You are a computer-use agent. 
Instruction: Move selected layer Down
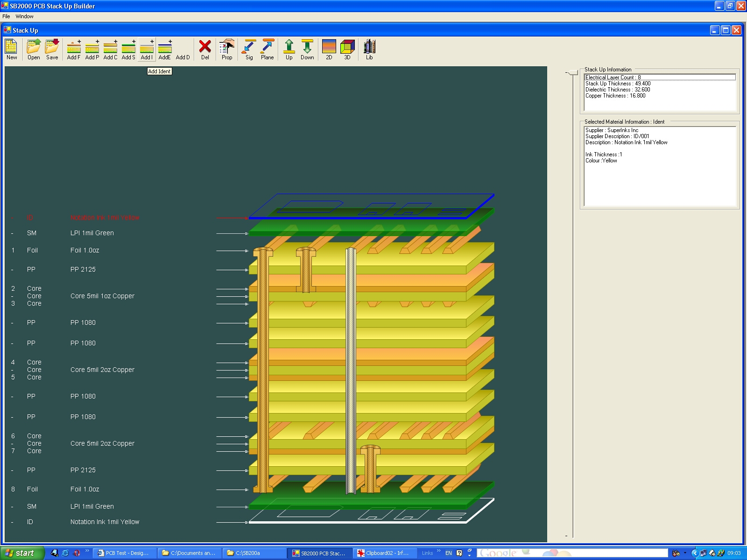click(307, 49)
